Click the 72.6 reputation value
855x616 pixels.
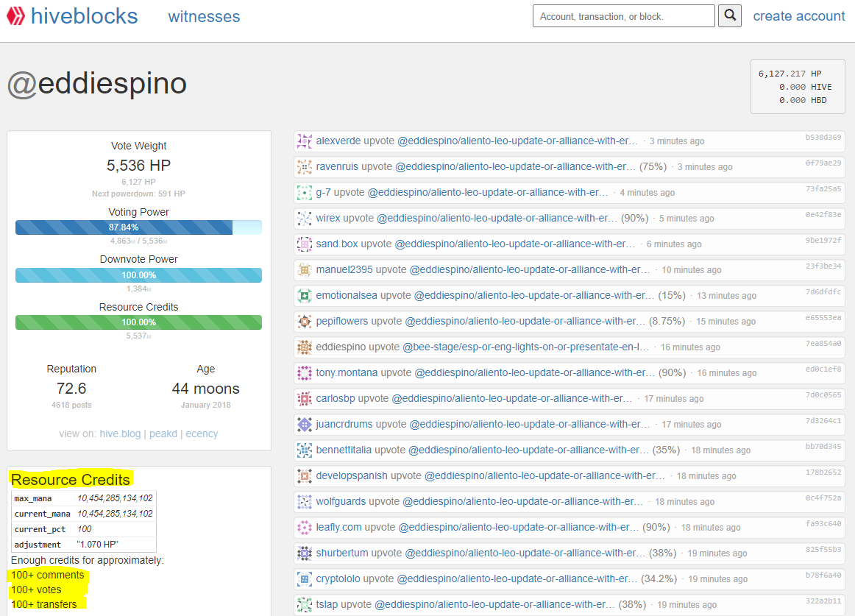(71, 389)
